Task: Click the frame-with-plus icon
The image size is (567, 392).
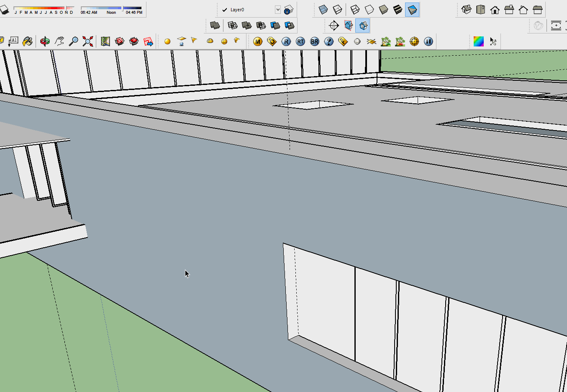Action: coord(556,26)
